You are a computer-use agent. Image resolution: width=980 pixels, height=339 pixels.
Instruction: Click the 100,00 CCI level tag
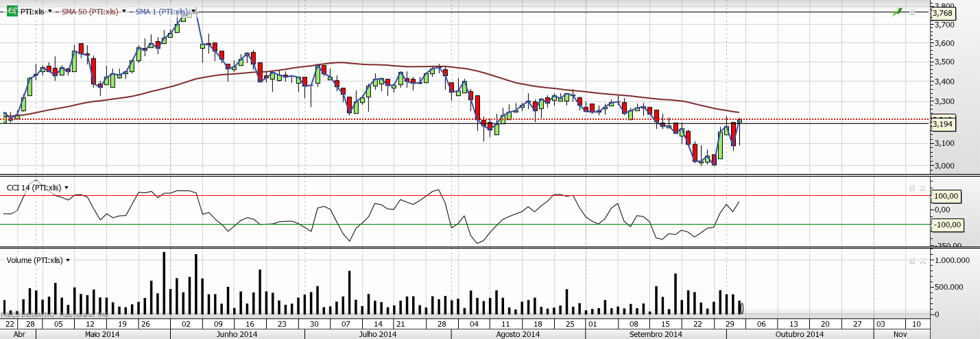(946, 196)
